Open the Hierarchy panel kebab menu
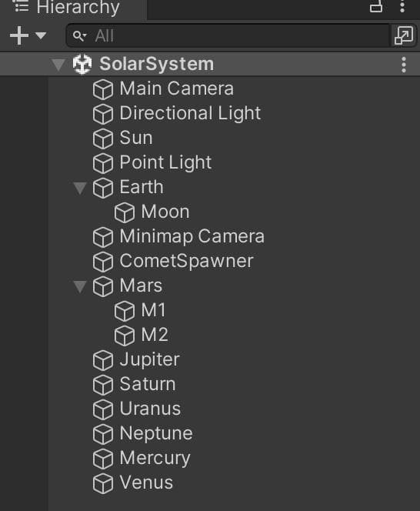 click(x=403, y=6)
